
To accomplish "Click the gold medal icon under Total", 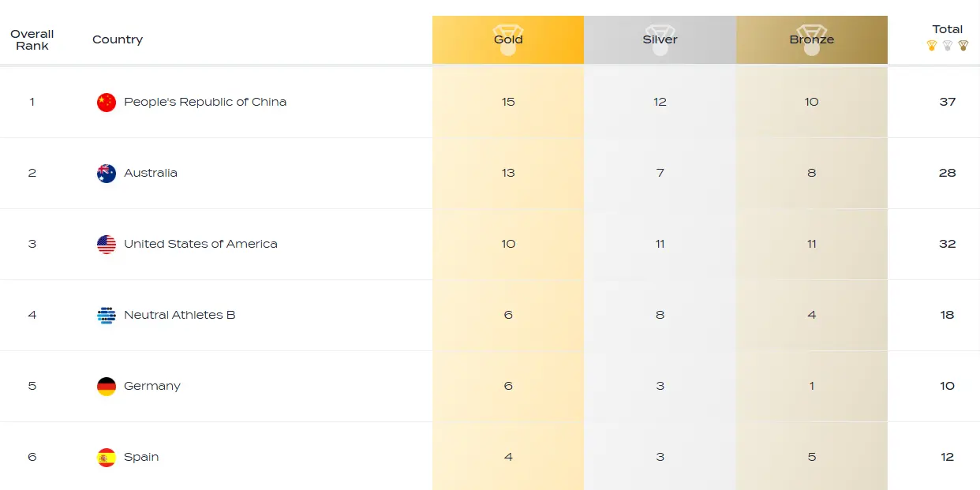I will (x=932, y=46).
